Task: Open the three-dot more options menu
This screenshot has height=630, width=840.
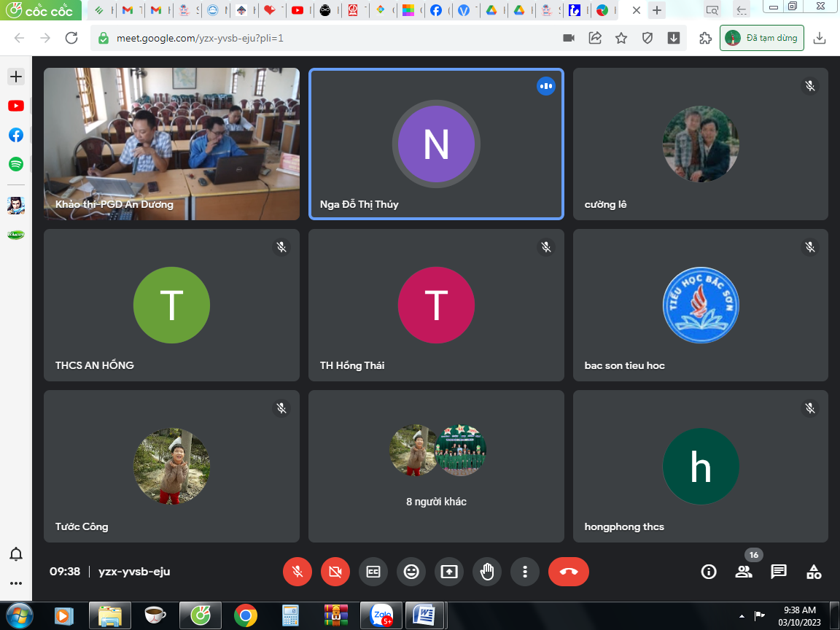Action: (525, 572)
